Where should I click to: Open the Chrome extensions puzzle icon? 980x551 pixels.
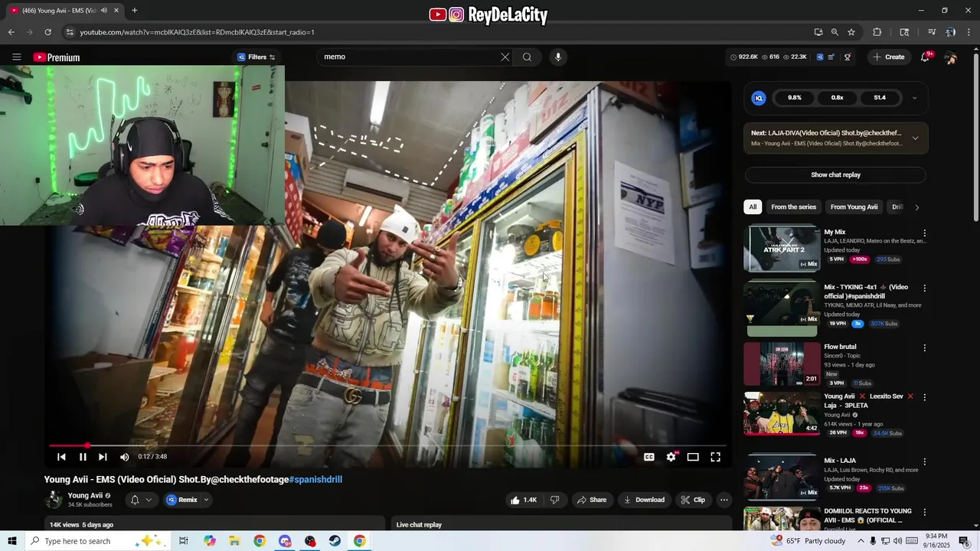(877, 32)
